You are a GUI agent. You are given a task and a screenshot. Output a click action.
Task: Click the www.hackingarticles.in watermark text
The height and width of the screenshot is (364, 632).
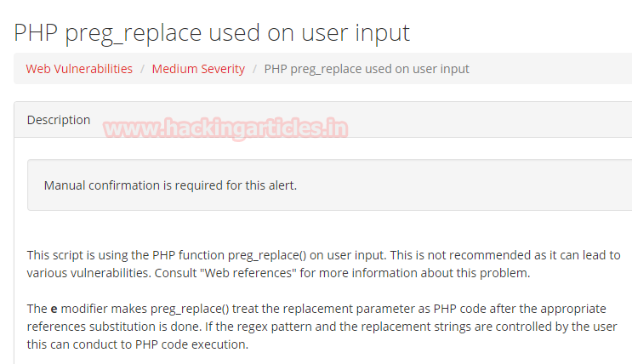pyautogui.click(x=225, y=129)
